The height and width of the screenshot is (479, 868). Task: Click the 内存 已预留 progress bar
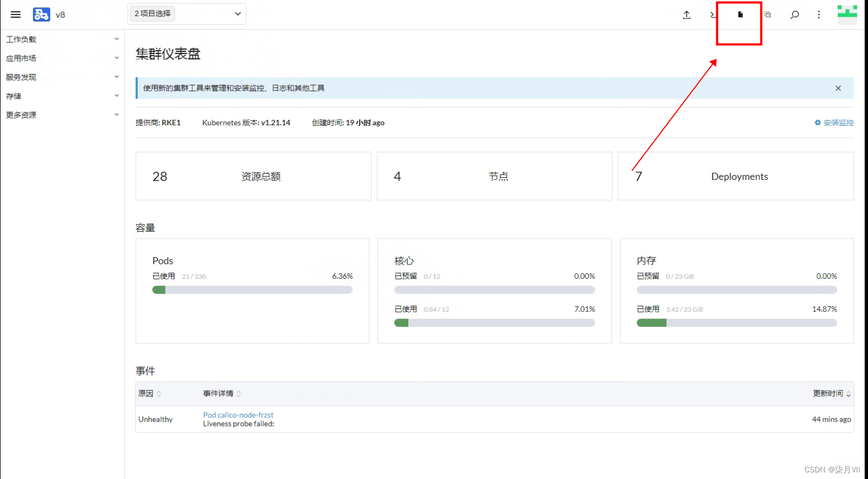pyautogui.click(x=737, y=290)
